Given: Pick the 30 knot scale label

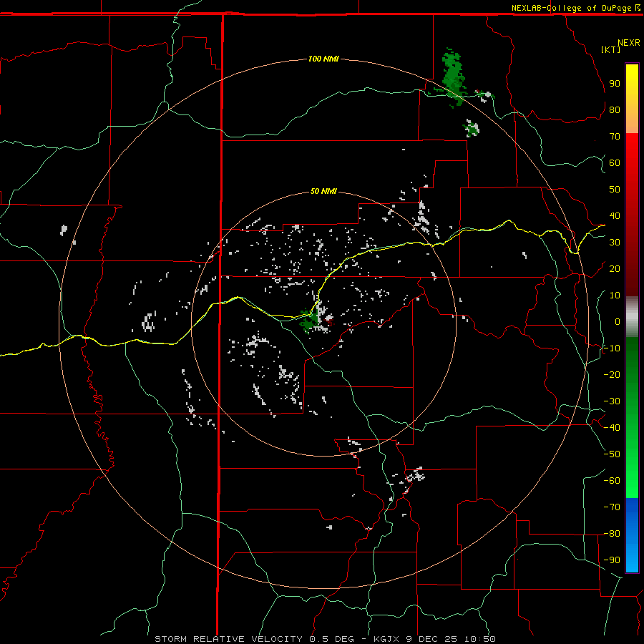Looking at the screenshot, I should pos(615,243).
